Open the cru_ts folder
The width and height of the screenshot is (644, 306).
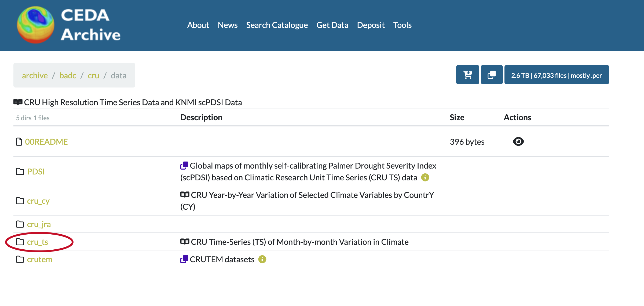38,242
